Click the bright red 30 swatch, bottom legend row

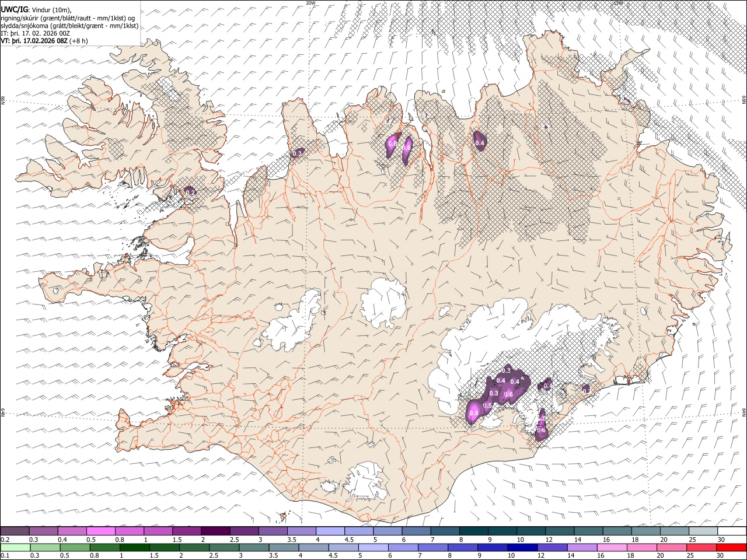[731, 547]
